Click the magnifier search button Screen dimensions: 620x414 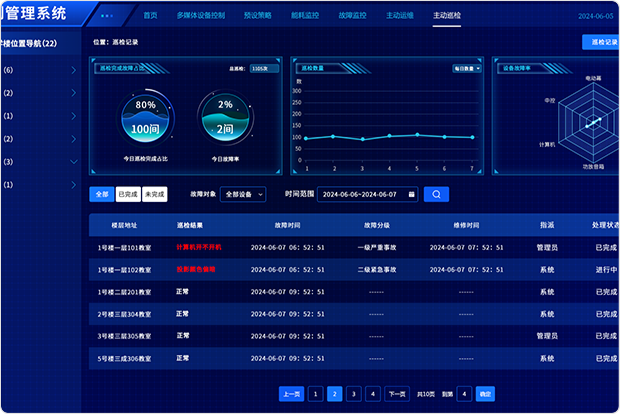pos(436,194)
